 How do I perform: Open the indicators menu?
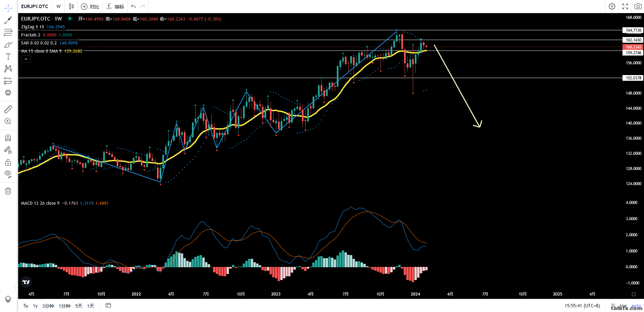[x=115, y=6]
